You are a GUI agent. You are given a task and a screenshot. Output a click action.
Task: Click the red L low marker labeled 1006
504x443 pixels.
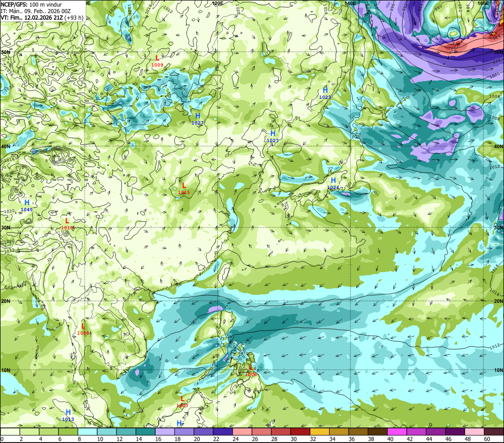tap(251, 367)
